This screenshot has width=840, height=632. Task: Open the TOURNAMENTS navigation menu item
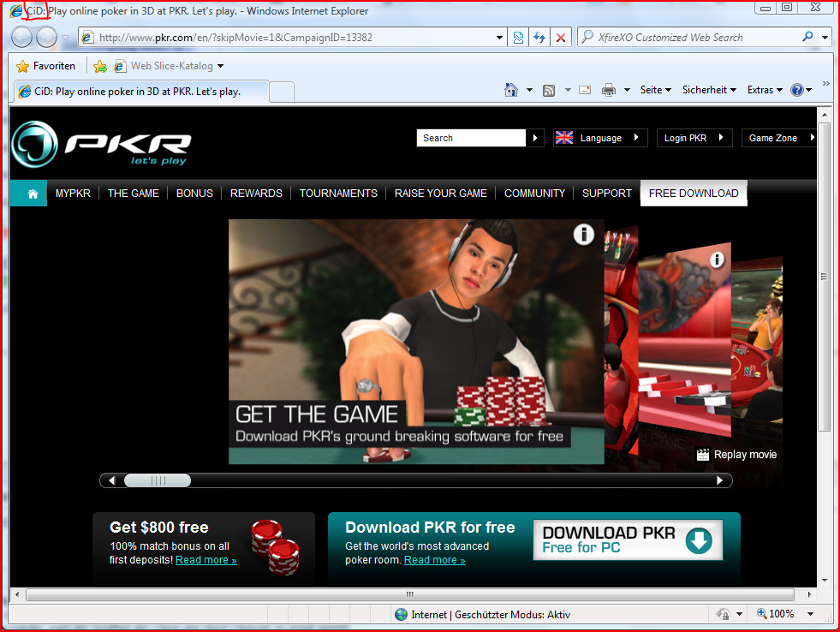coord(338,194)
